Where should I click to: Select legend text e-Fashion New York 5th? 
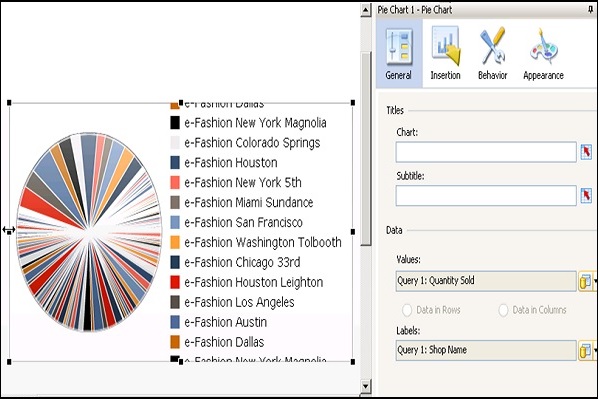click(243, 182)
